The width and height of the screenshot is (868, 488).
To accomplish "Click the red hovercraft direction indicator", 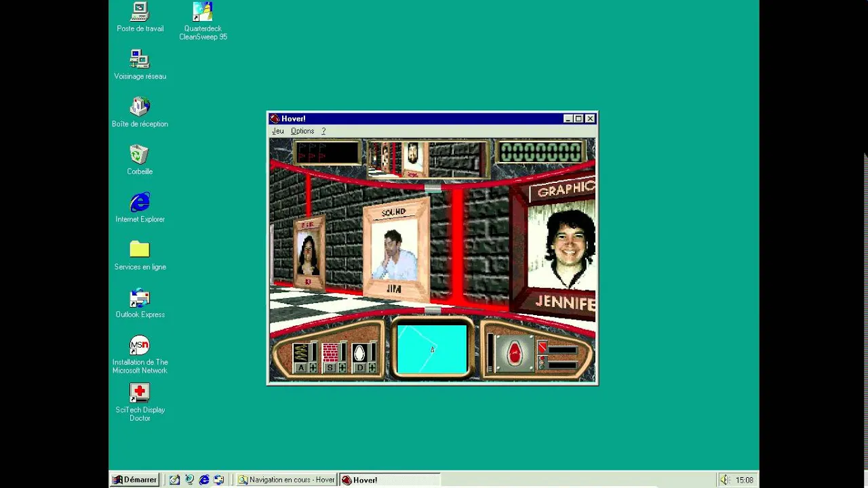I will pyautogui.click(x=515, y=352).
